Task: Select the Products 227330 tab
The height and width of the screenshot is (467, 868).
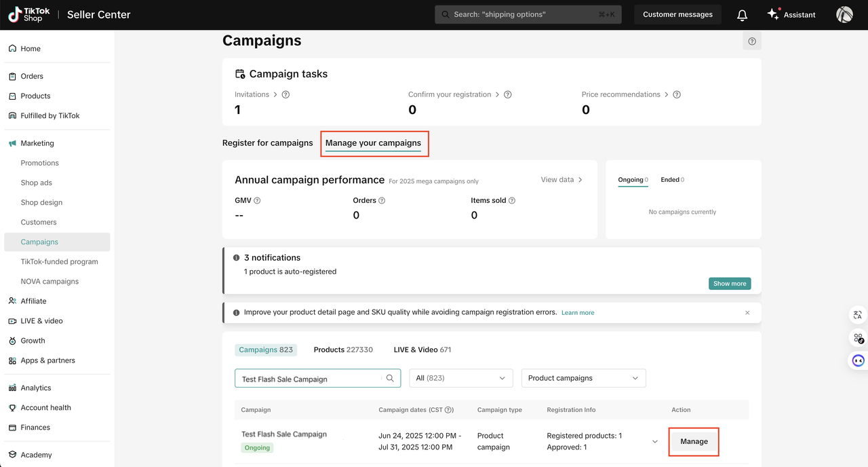Action: (343, 350)
